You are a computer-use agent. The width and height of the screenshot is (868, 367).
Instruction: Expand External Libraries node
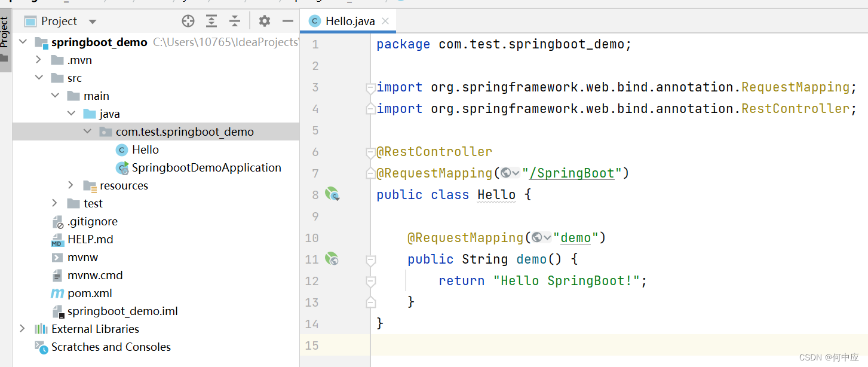(23, 329)
